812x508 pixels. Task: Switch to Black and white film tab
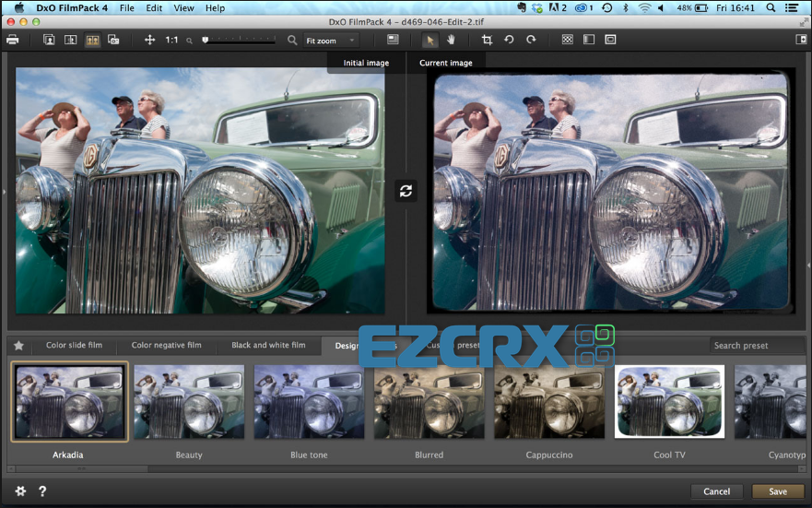coord(268,345)
